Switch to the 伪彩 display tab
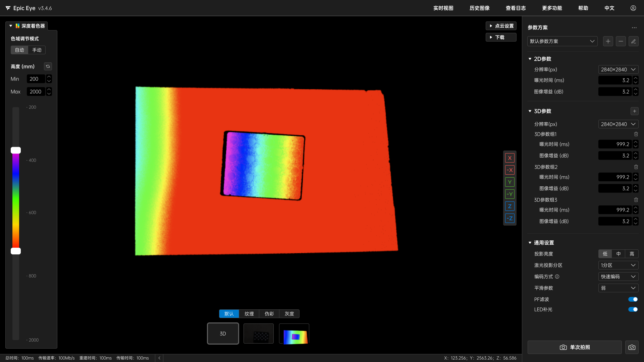 point(269,314)
